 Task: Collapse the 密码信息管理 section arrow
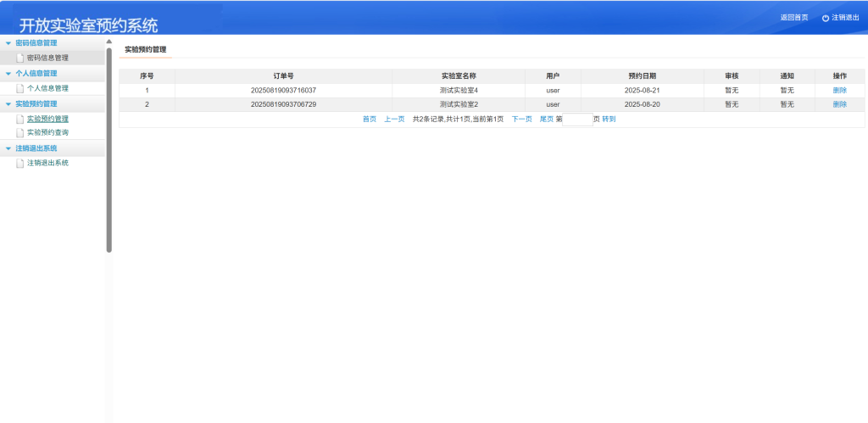click(x=8, y=42)
